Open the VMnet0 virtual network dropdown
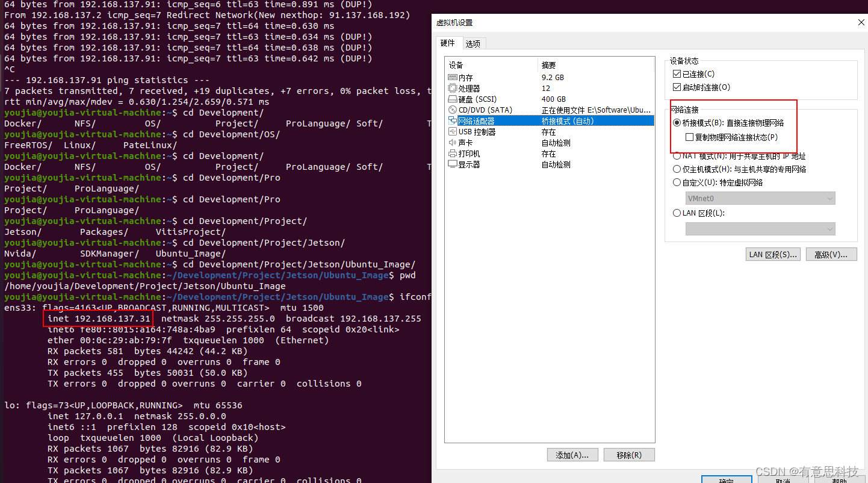868x483 pixels. pos(760,198)
